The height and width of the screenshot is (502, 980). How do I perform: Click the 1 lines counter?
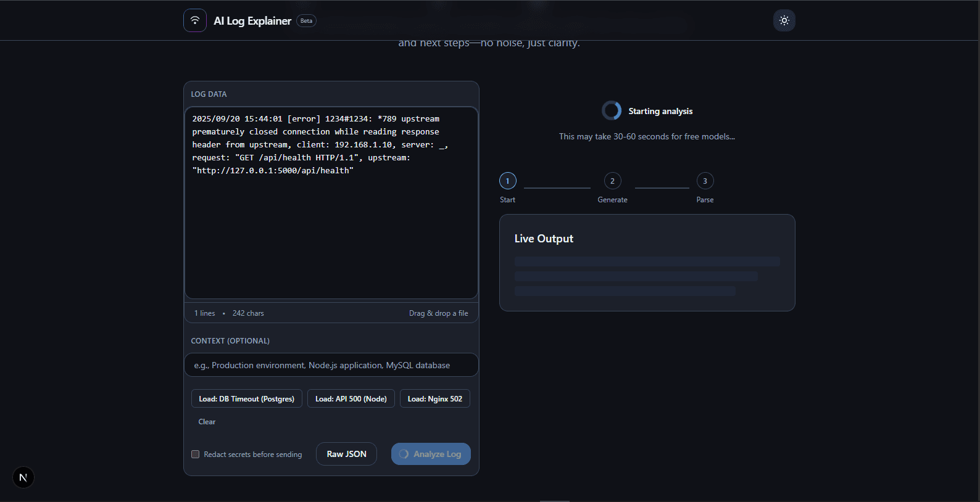(x=205, y=313)
